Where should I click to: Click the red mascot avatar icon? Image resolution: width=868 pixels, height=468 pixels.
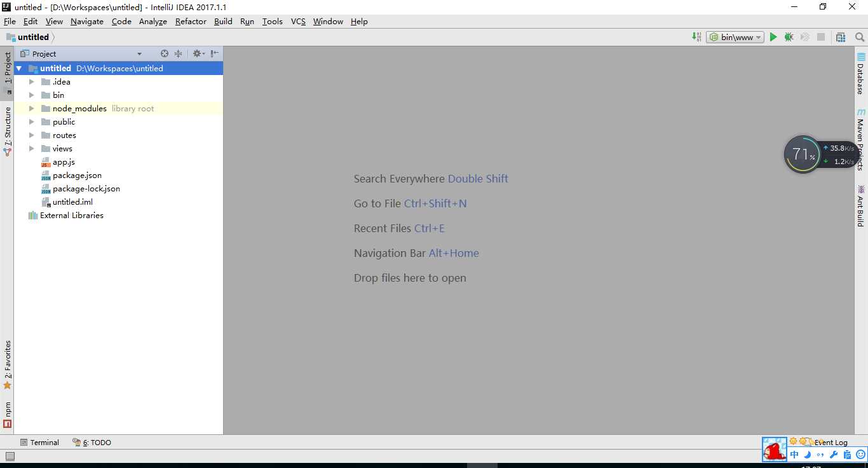pos(775,450)
